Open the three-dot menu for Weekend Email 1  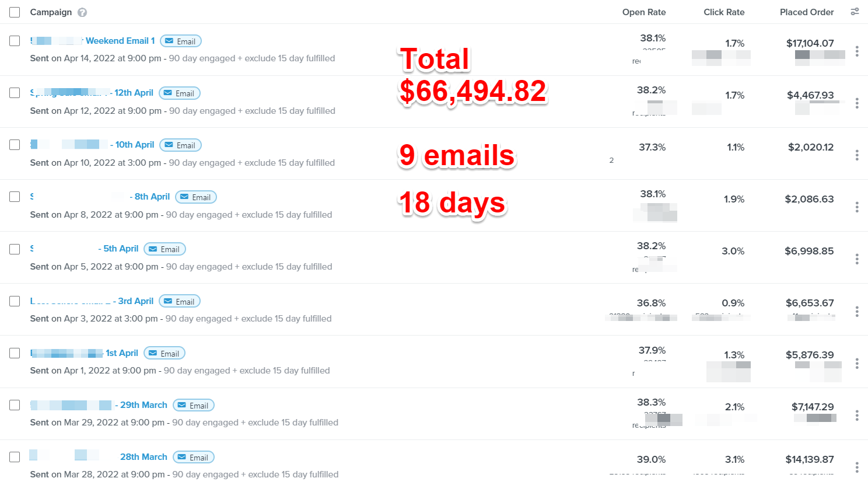(856, 51)
